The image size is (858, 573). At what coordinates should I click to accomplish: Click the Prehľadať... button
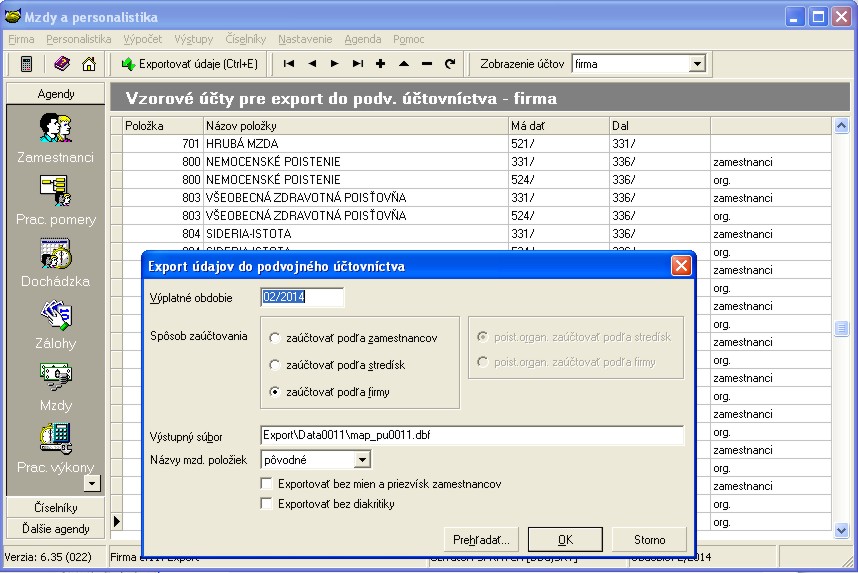click(481, 540)
